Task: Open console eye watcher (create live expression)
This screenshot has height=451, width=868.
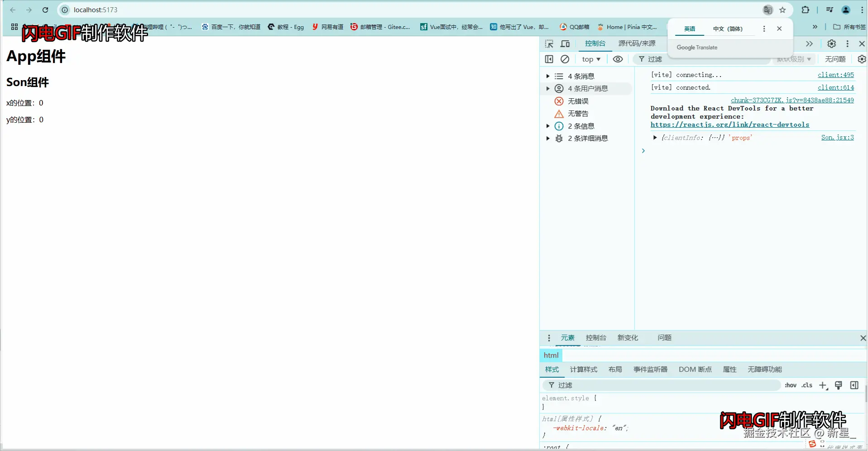Action: (x=618, y=59)
